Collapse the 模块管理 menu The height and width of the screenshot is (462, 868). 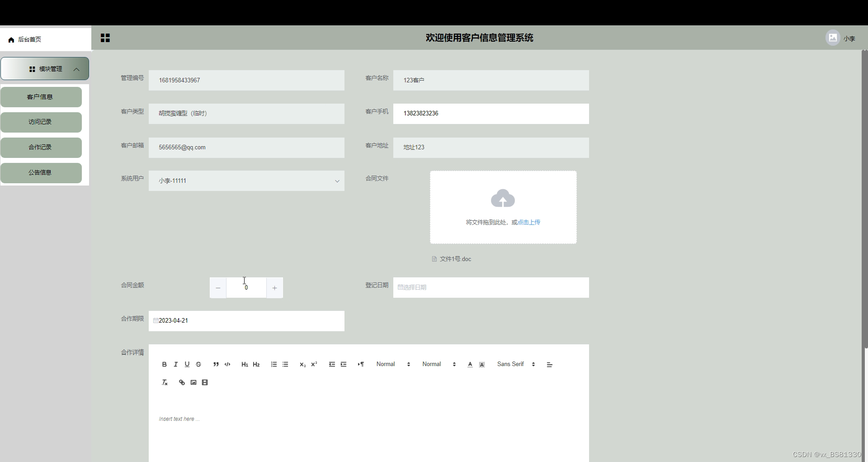pos(45,69)
